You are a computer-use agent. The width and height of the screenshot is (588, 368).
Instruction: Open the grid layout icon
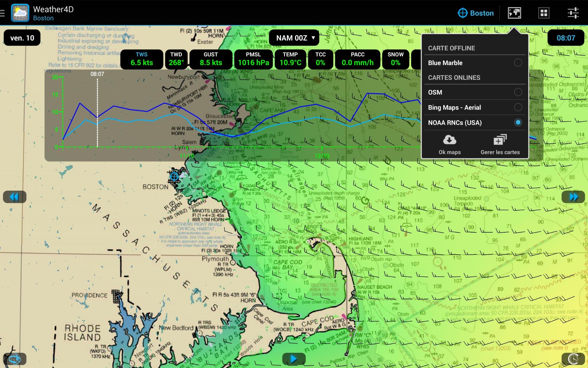(x=543, y=13)
